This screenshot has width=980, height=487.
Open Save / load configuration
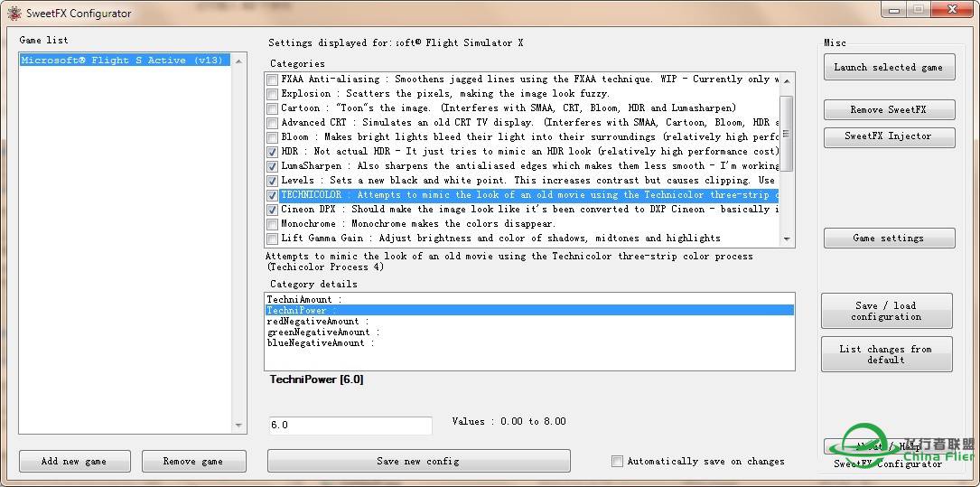(x=886, y=311)
